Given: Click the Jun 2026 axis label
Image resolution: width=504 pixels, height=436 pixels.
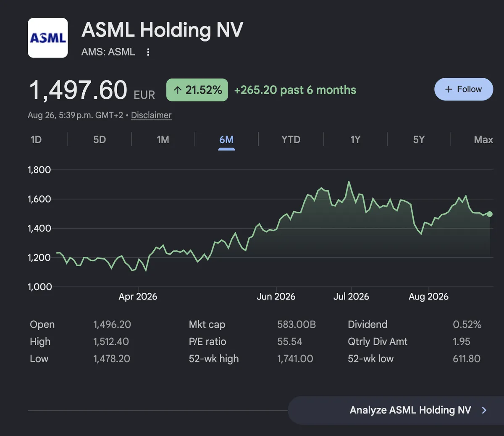Looking at the screenshot, I should click(276, 297).
